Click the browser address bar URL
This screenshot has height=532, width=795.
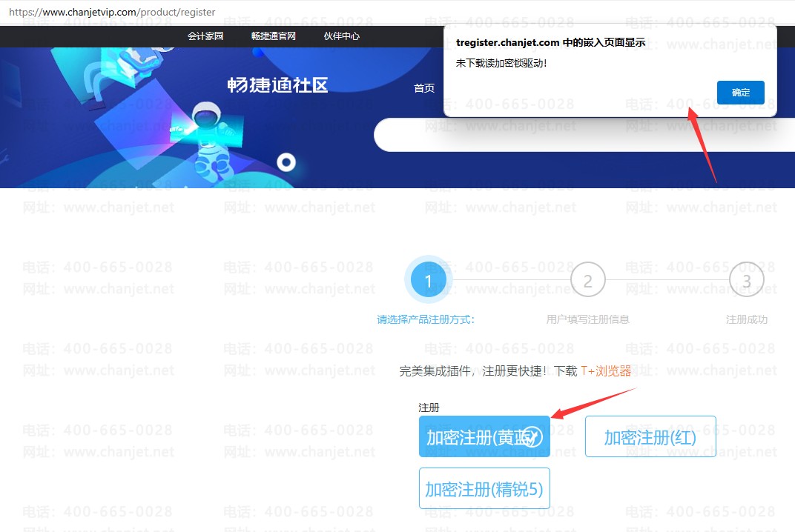(x=112, y=12)
